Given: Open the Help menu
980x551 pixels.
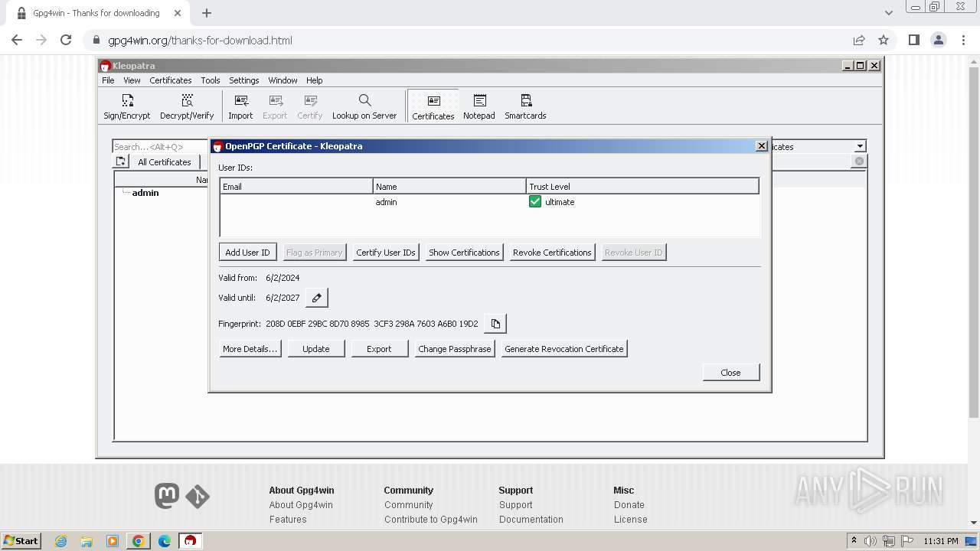Looking at the screenshot, I should coord(315,80).
